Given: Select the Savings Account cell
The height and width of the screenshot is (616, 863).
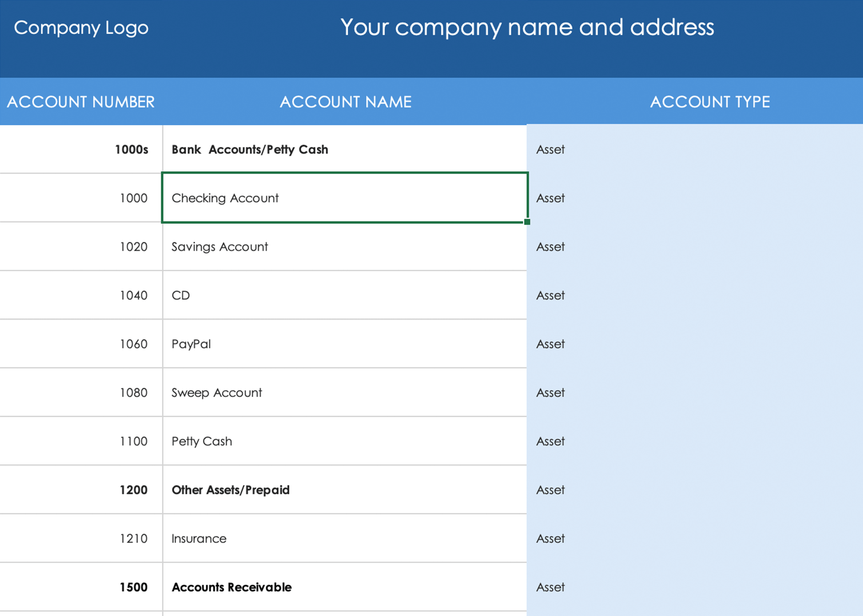Looking at the screenshot, I should (344, 247).
